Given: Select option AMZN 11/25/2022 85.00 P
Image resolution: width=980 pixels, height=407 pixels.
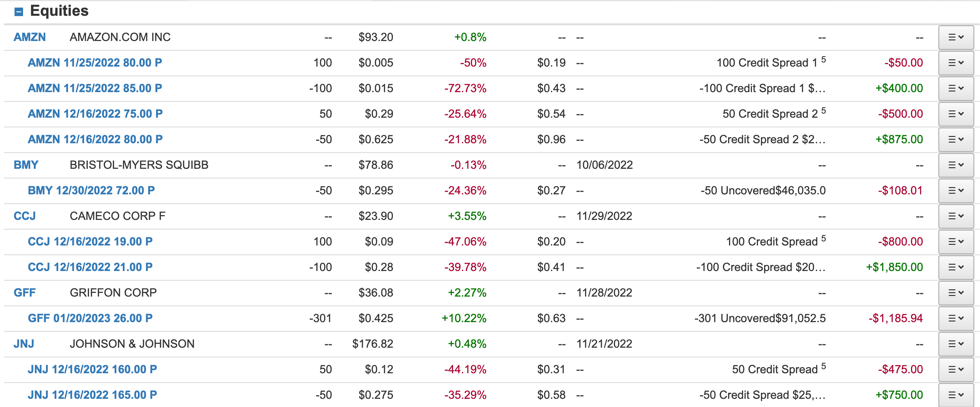Looking at the screenshot, I should 95,88.
